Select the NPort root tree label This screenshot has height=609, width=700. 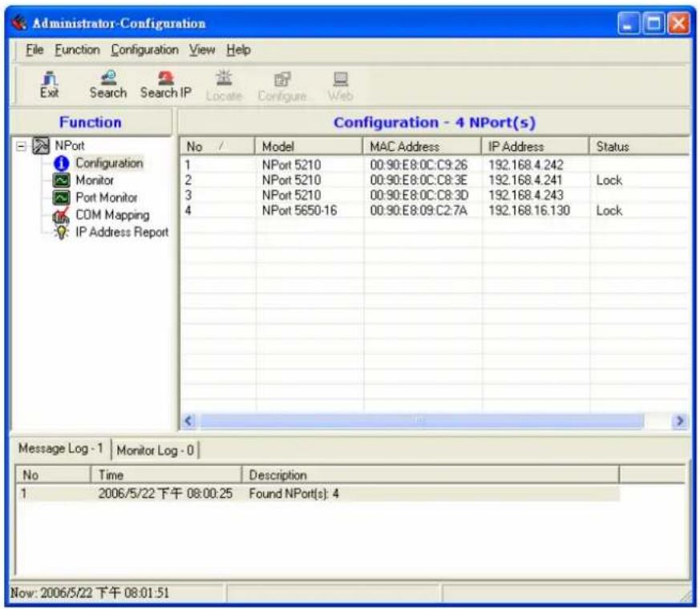(69, 146)
